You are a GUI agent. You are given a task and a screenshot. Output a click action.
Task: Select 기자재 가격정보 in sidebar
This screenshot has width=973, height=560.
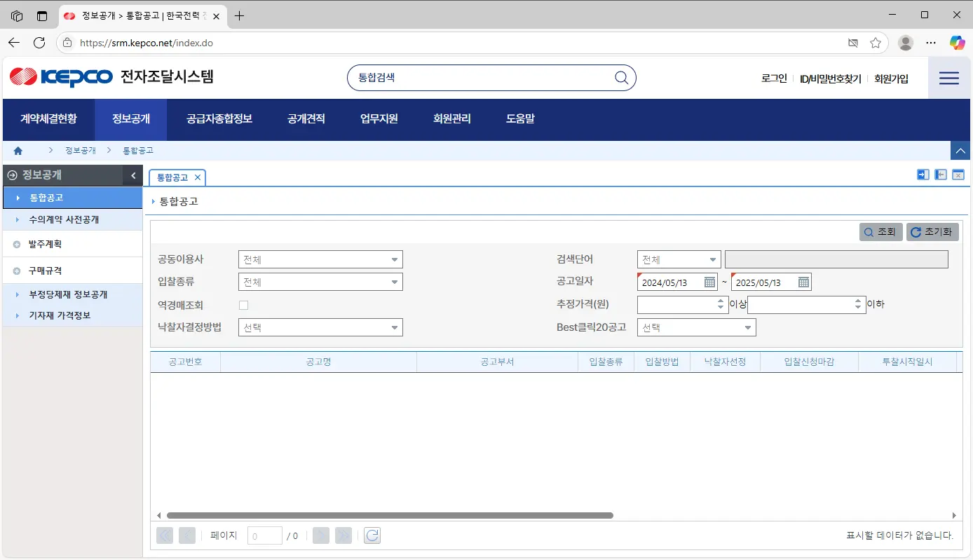(72, 315)
